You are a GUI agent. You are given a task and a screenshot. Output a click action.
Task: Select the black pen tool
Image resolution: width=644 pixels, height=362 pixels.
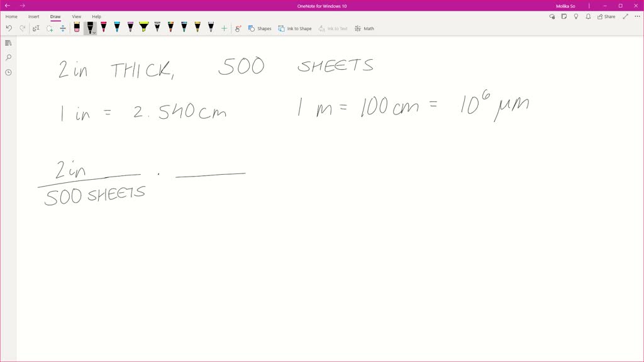(x=90, y=27)
